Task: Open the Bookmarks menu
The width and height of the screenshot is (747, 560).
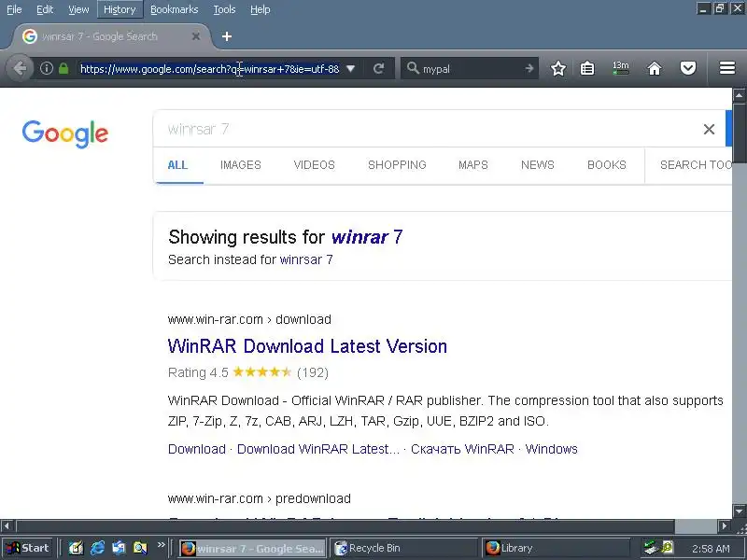Action: 174,9
